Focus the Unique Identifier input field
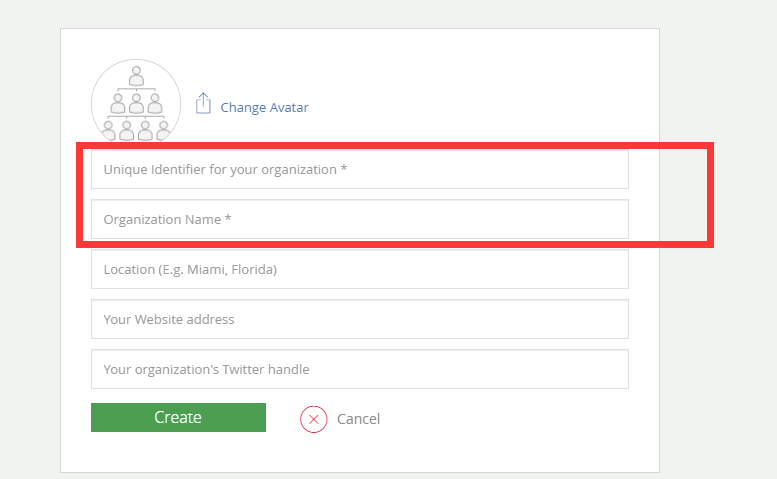777x479 pixels. point(359,169)
